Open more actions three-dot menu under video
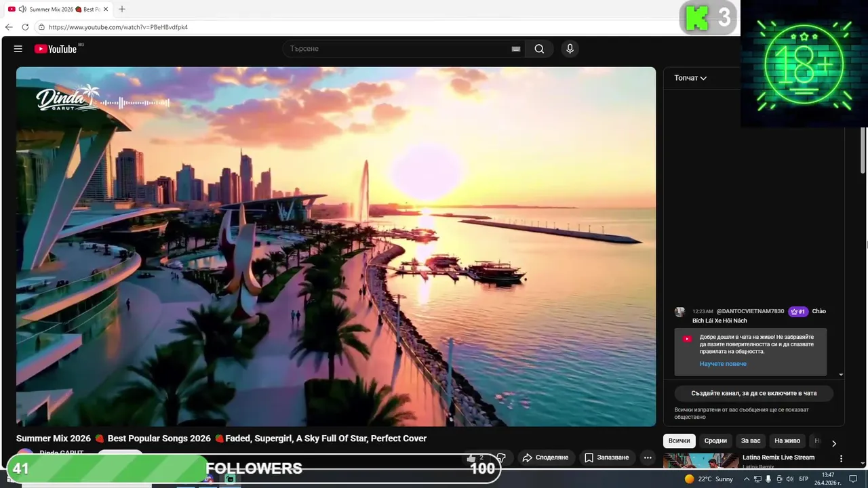 648,457
